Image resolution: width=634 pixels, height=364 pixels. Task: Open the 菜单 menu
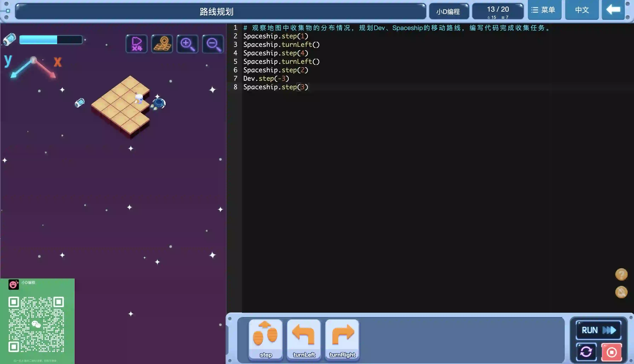pos(544,10)
